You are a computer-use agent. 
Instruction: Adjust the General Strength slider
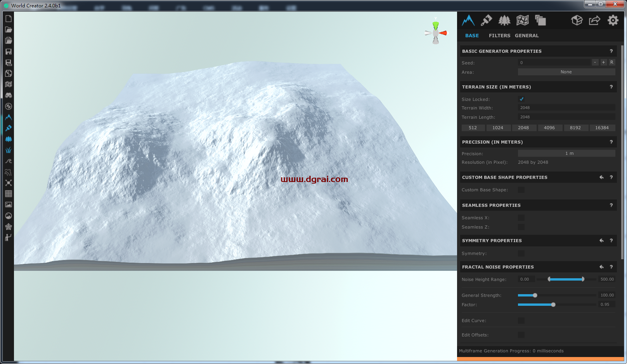pos(535,295)
